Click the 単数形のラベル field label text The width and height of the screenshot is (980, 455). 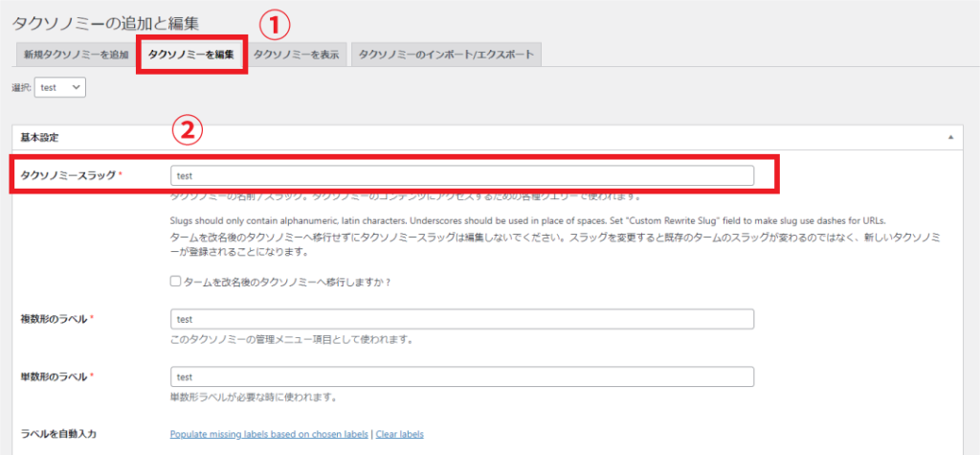point(54,377)
